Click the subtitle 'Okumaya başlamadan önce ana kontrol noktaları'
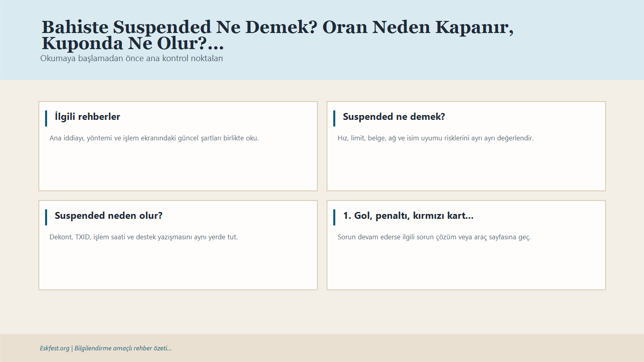Viewport: 644px width, 362px height. (x=132, y=58)
